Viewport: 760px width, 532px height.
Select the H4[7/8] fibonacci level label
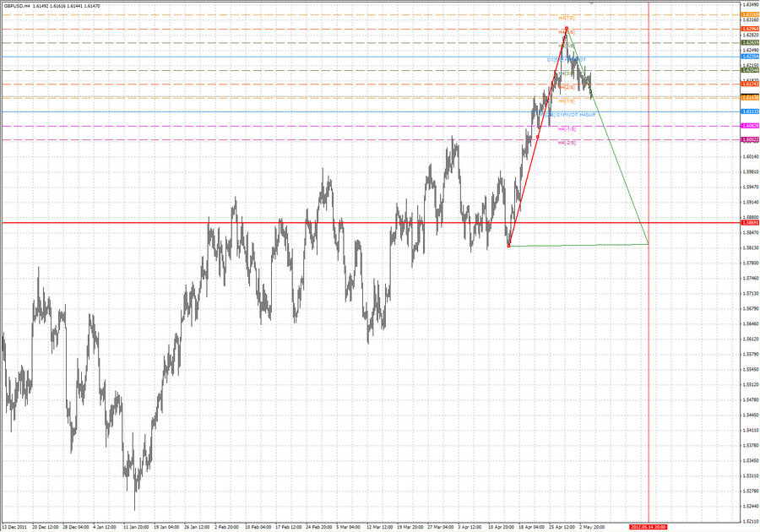coord(566,19)
